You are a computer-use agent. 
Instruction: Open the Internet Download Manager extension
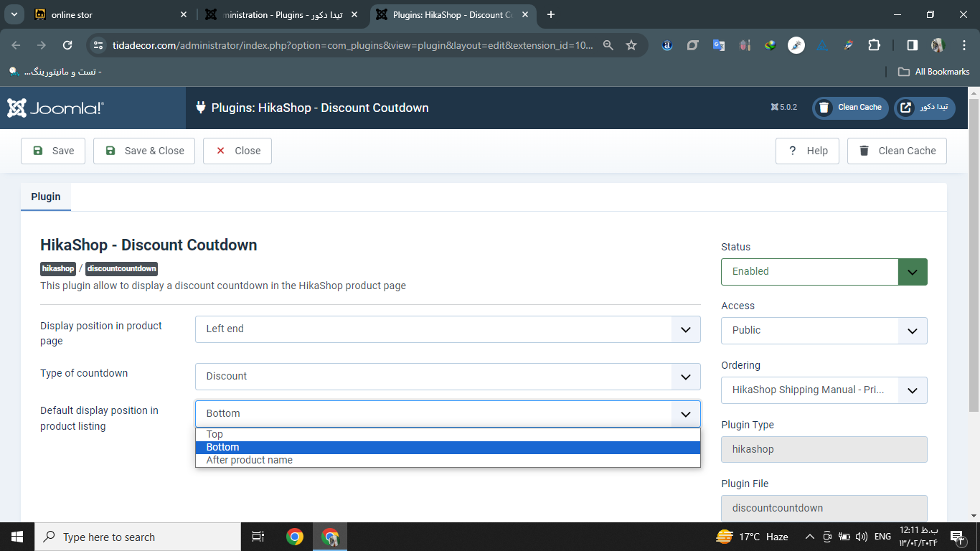point(771,45)
